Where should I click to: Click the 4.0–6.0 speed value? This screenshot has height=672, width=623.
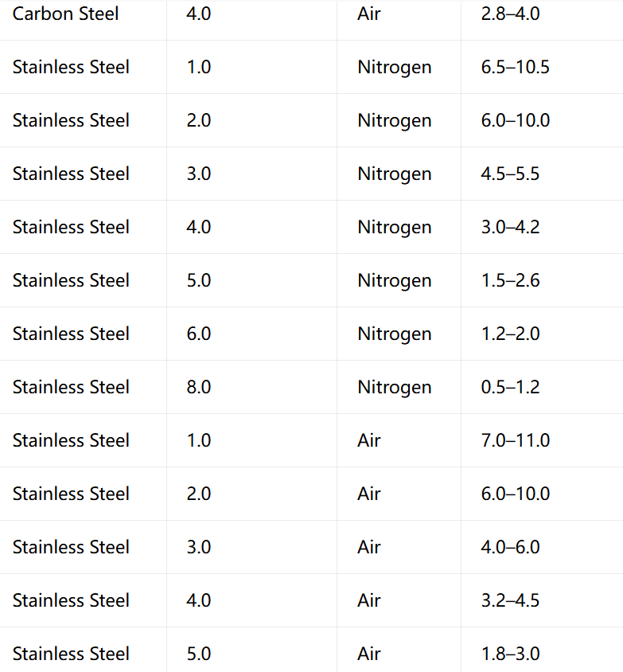pyautogui.click(x=510, y=547)
